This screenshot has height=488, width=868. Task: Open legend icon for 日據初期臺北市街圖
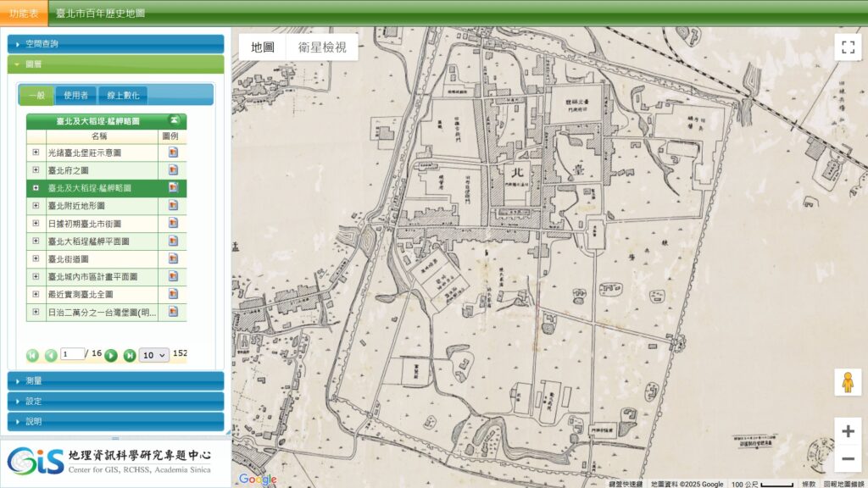[173, 223]
